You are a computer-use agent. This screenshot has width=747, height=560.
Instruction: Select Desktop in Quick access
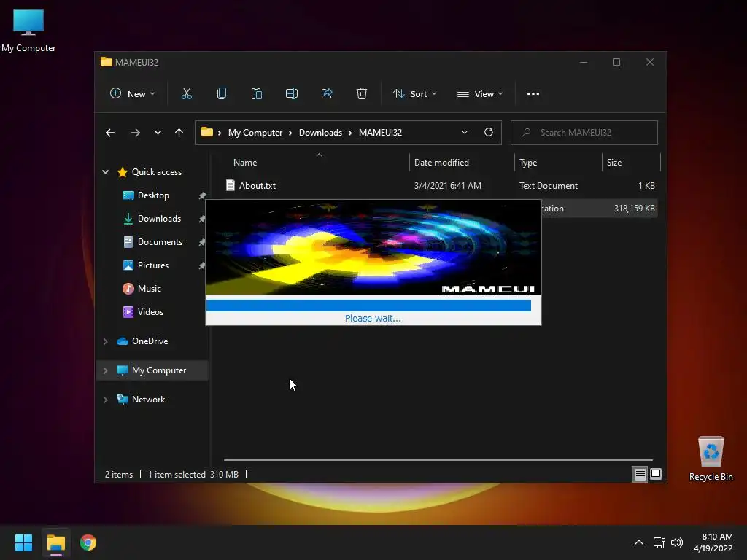(152, 195)
